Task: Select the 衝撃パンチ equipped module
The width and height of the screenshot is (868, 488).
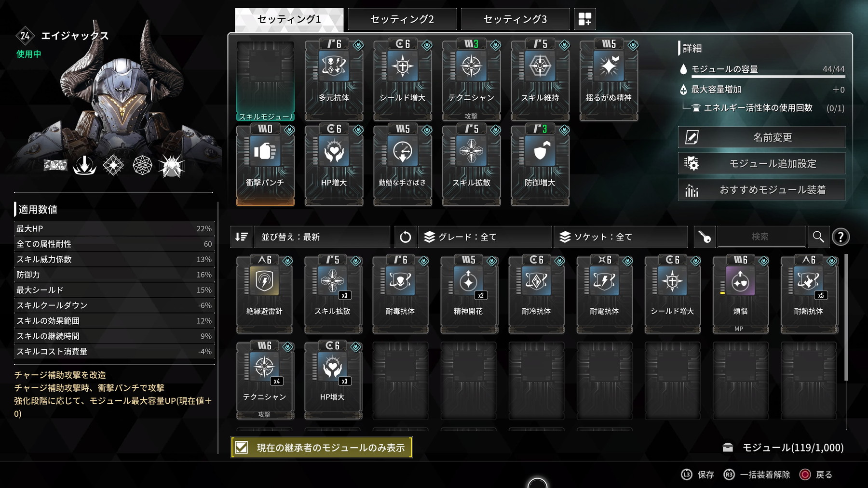Action: (265, 165)
